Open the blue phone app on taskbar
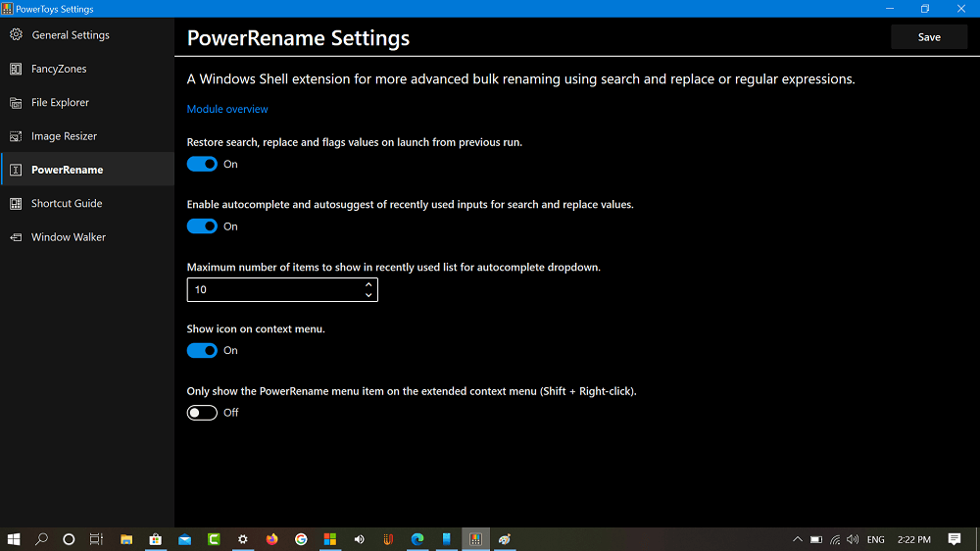Viewport: 980px width, 551px height. coord(446,539)
